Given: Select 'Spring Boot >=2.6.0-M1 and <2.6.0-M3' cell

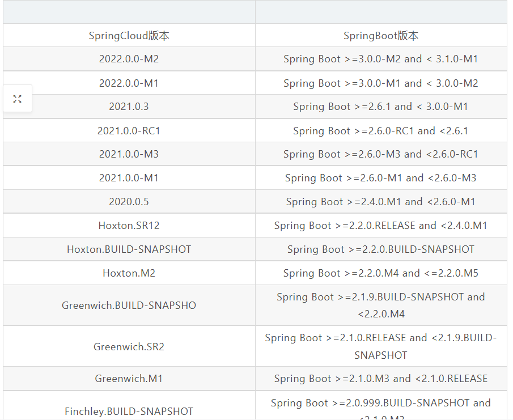Looking at the screenshot, I should click(x=381, y=178).
